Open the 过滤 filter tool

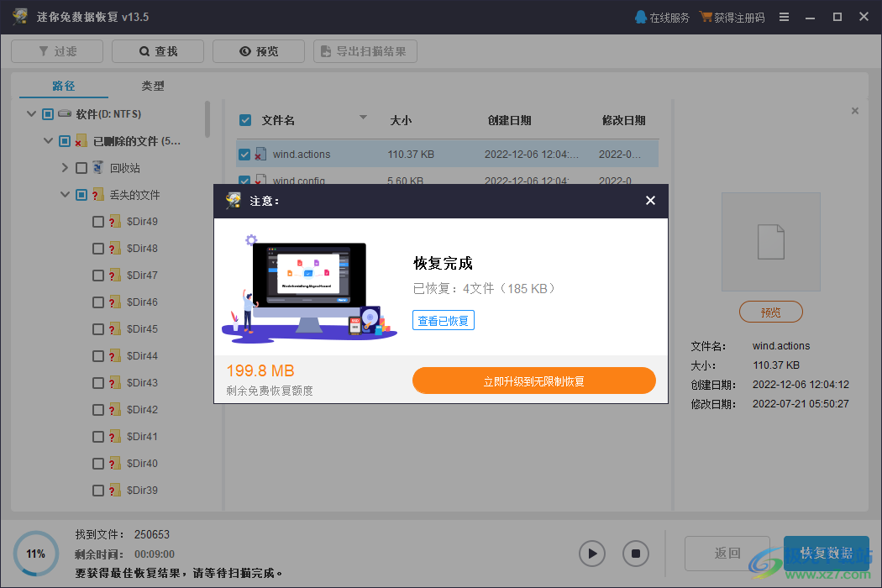click(x=56, y=51)
